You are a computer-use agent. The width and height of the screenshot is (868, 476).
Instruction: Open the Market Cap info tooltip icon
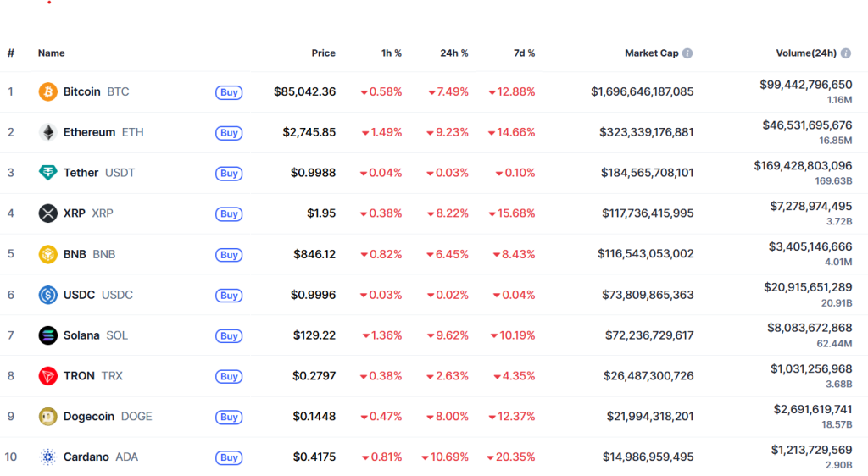tap(687, 53)
